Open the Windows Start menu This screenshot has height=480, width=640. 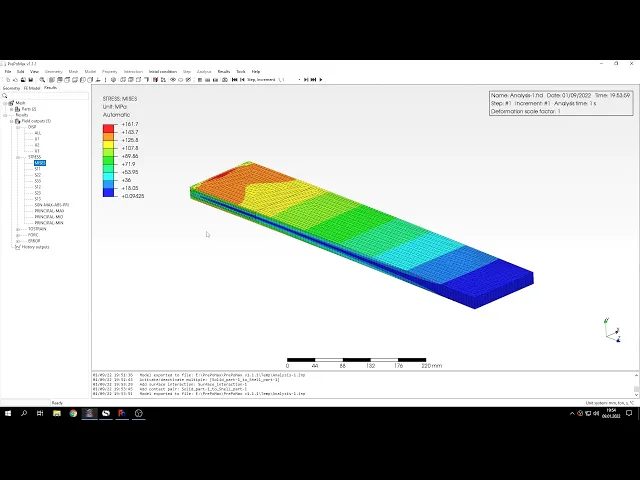pyautogui.click(x=8, y=413)
